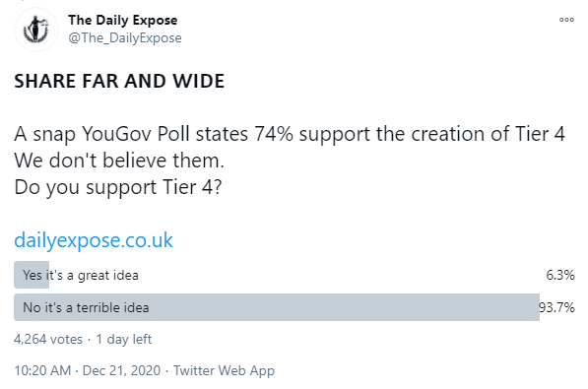Open the Twitter Web App source link
Viewport: 588px width, 389px height.
tap(224, 370)
